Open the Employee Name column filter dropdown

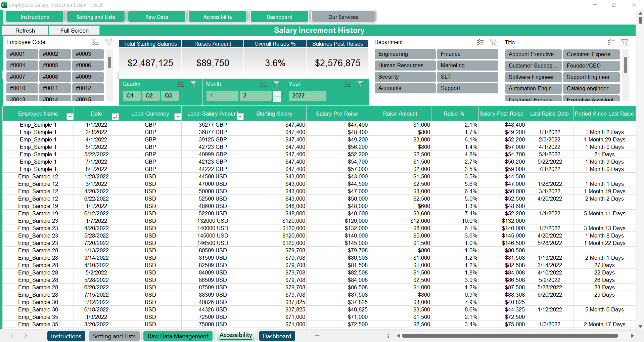click(70, 117)
